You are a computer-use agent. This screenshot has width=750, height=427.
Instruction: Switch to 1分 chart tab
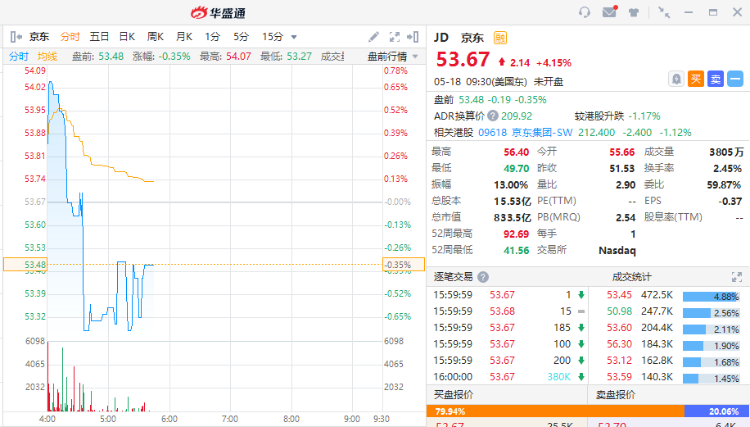[212, 37]
